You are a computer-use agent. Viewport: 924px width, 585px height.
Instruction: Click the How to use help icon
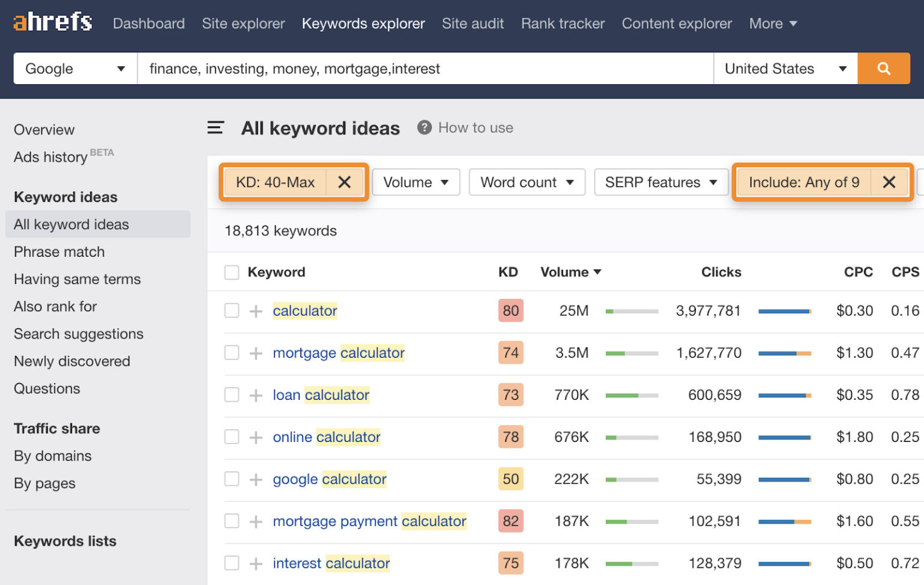pyautogui.click(x=425, y=127)
